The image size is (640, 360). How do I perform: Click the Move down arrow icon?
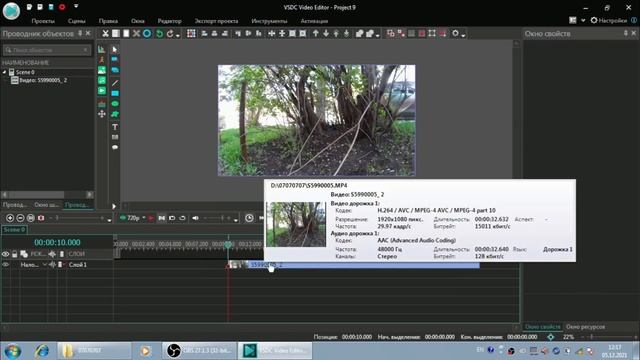(x=326, y=33)
